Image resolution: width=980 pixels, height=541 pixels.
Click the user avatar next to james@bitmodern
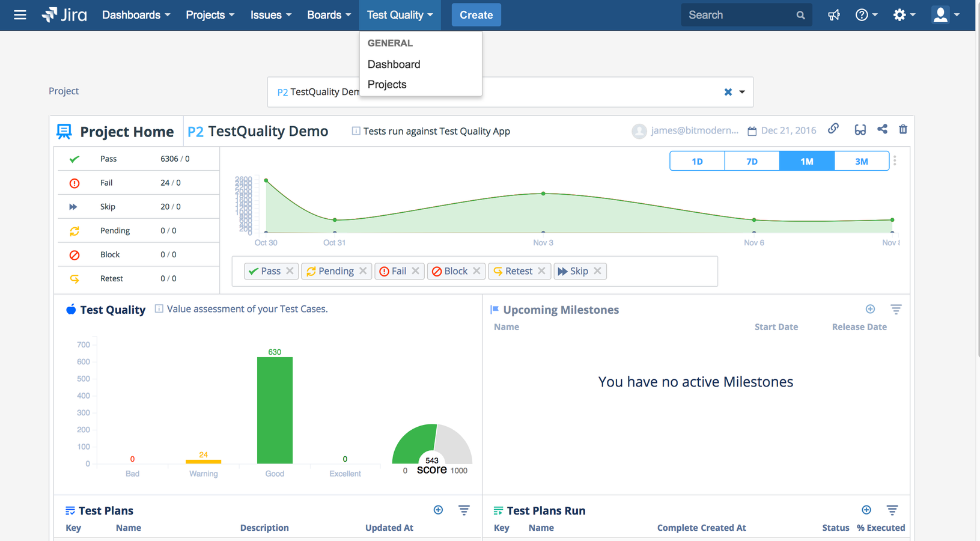click(x=639, y=131)
